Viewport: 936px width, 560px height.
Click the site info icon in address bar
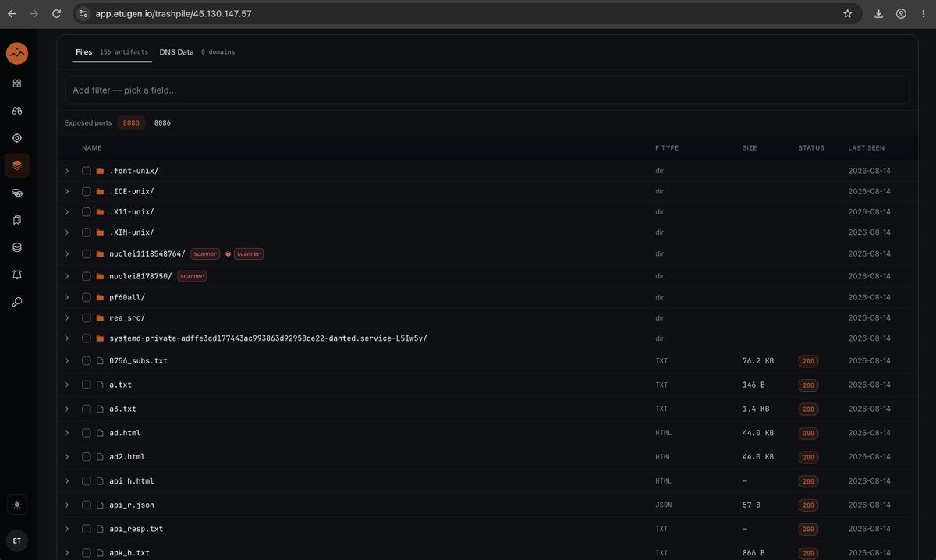point(83,13)
